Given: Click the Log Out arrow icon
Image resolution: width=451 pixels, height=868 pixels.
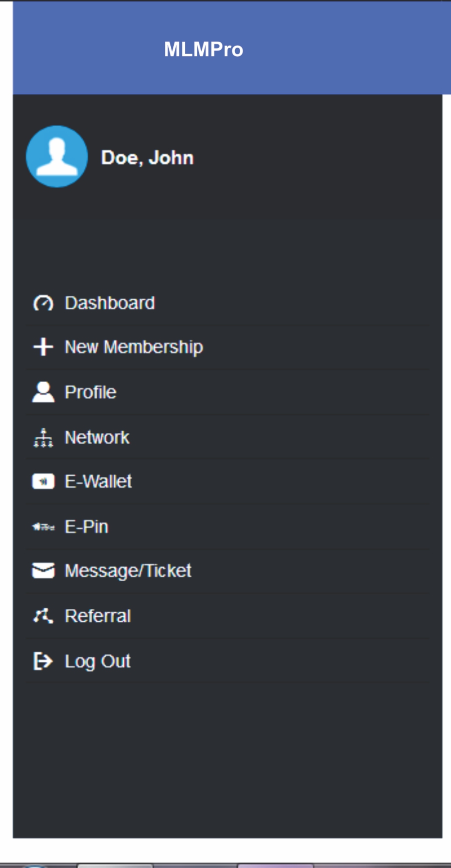Looking at the screenshot, I should point(43,661).
